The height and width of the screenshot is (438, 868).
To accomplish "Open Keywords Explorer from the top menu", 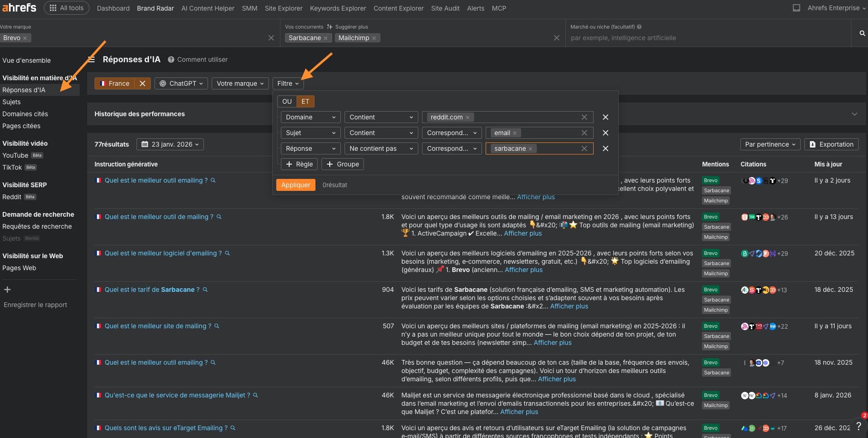I will pos(338,8).
